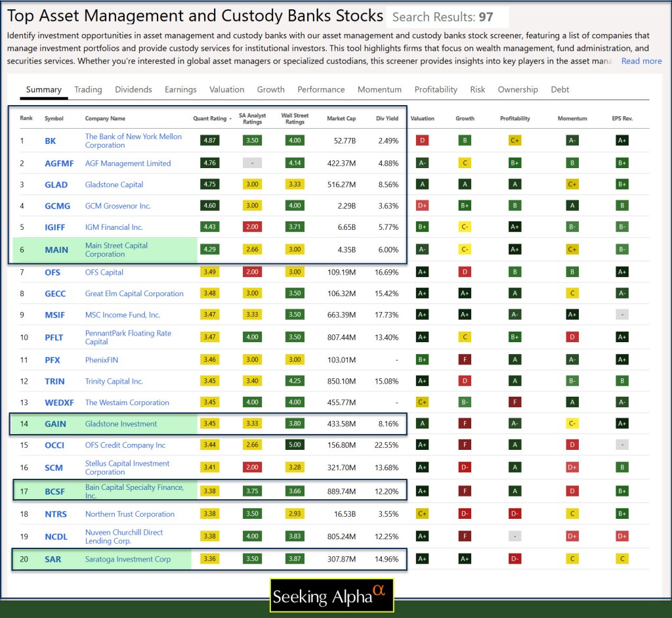The height and width of the screenshot is (618, 672).
Task: Open Northern Trust Corporation link
Action: coord(129,514)
